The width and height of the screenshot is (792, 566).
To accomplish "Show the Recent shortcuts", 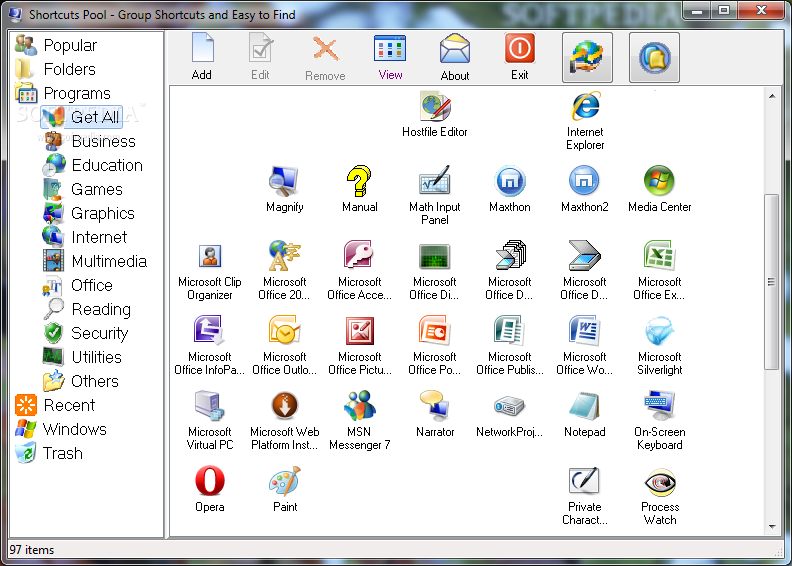I will pyautogui.click(x=55, y=405).
